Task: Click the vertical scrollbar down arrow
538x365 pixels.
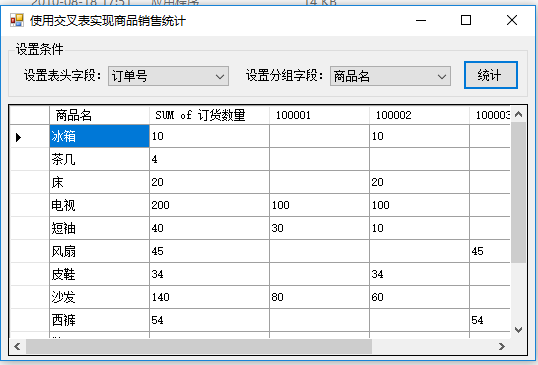Action: click(x=518, y=330)
